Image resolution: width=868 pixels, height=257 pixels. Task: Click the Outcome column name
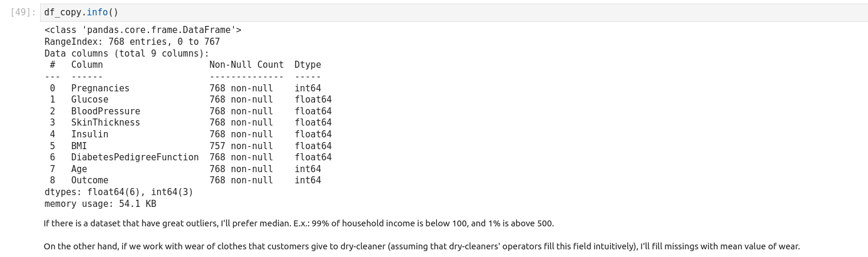pyautogui.click(x=90, y=180)
